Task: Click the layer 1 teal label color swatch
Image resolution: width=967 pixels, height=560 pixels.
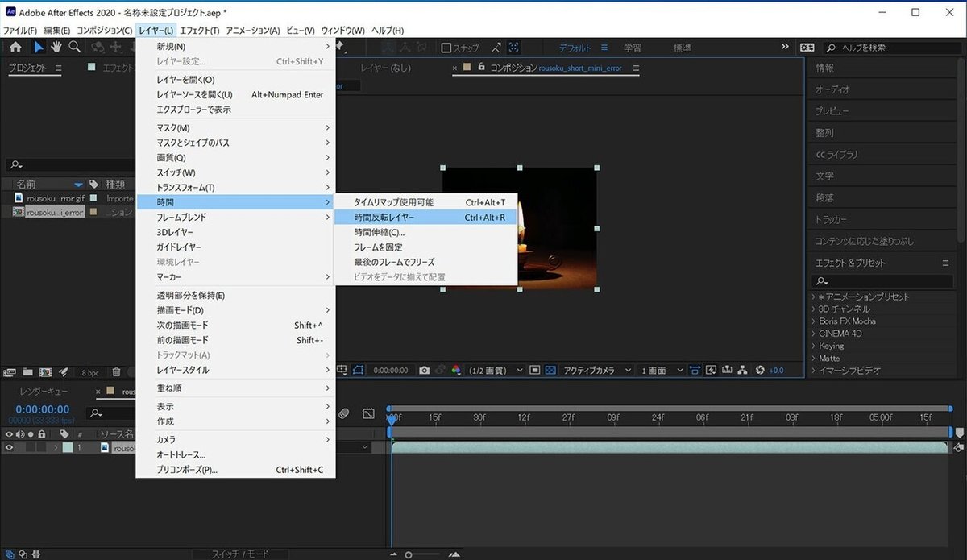Action: (x=68, y=448)
